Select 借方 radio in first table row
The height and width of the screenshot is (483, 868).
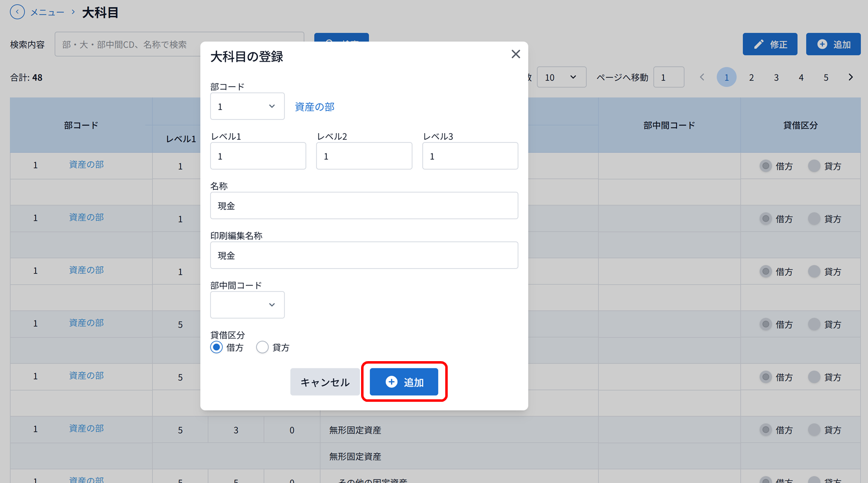(x=766, y=166)
